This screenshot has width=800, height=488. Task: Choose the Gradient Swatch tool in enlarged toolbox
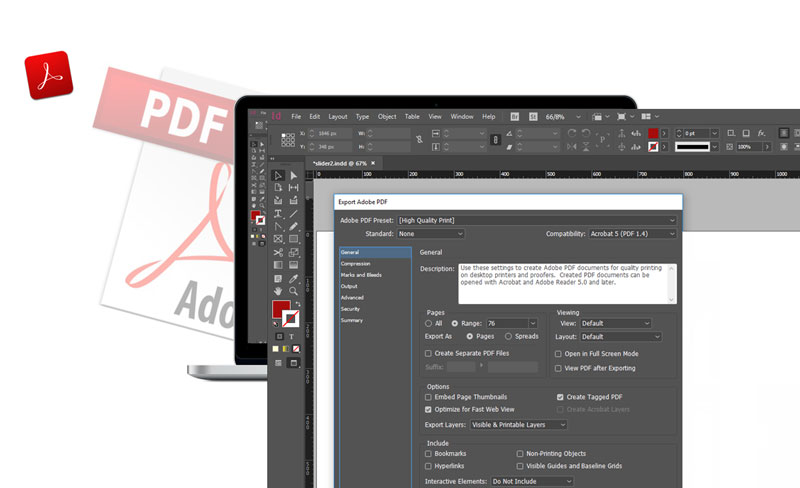[278, 265]
